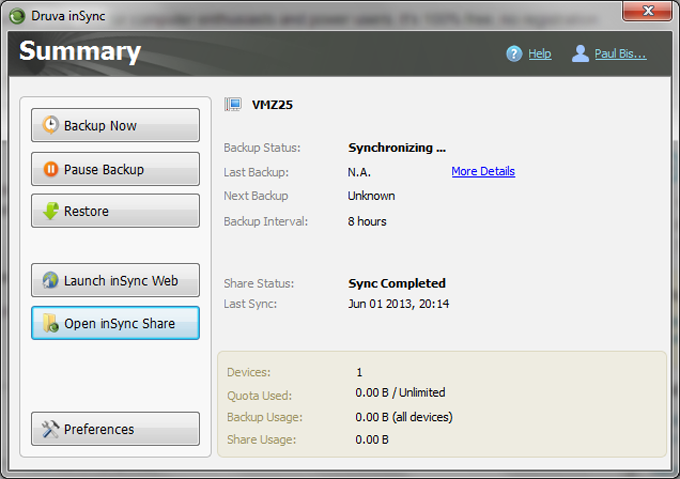This screenshot has height=479, width=680.
Task: Click the Backup Status label
Action: pos(262,148)
